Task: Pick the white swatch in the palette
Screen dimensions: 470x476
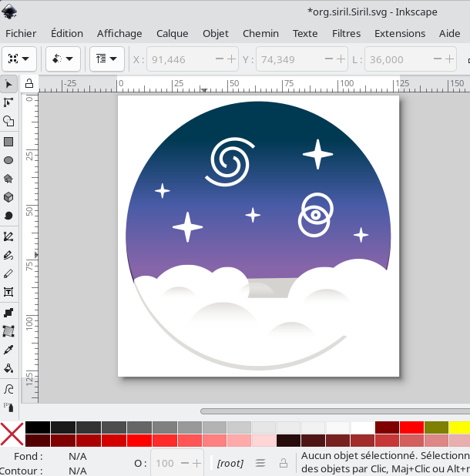Action: 363,427
